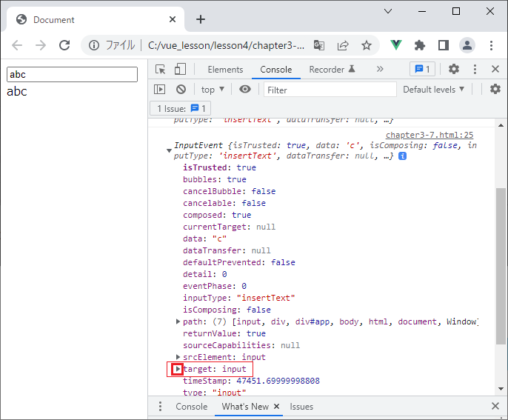This screenshot has height=420, width=508.
Task: Bookmark this page with the star
Action: pos(367,45)
